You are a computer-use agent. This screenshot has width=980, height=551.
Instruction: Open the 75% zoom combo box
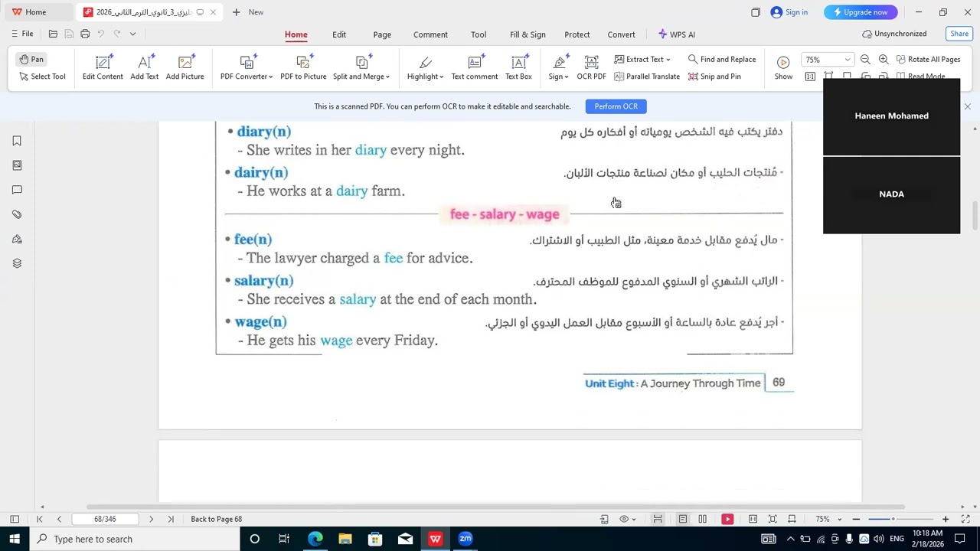pos(827,59)
